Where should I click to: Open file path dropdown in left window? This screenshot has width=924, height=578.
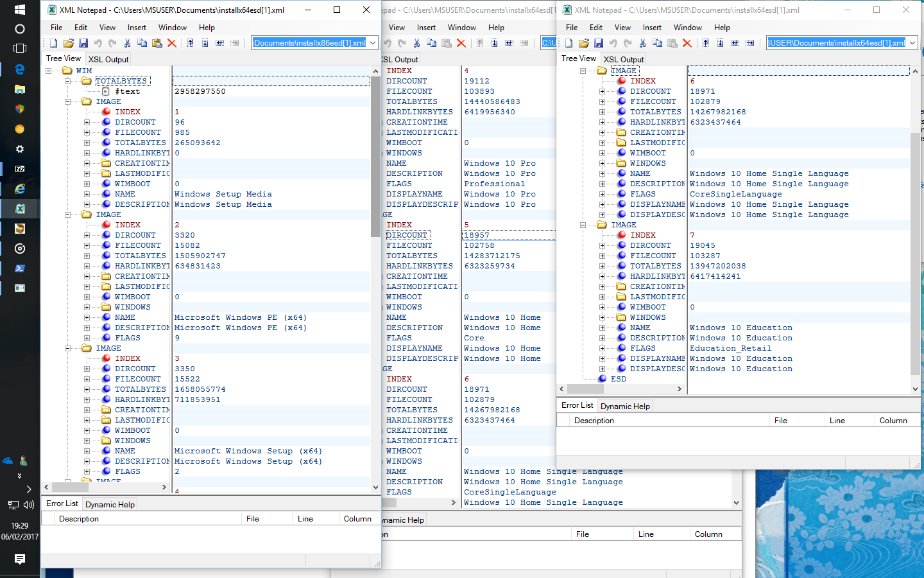pyautogui.click(x=373, y=43)
